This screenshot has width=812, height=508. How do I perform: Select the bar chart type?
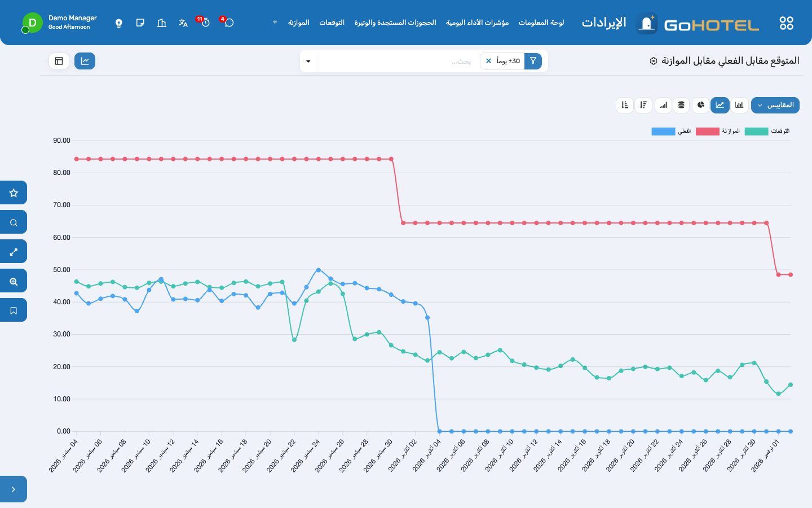739,105
